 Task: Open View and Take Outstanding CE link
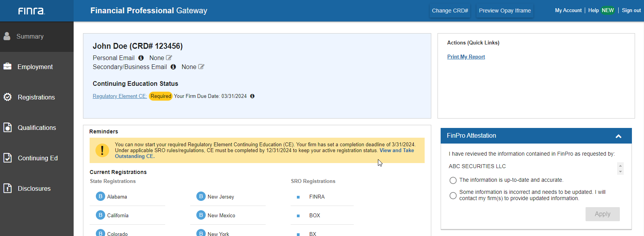tap(397, 151)
